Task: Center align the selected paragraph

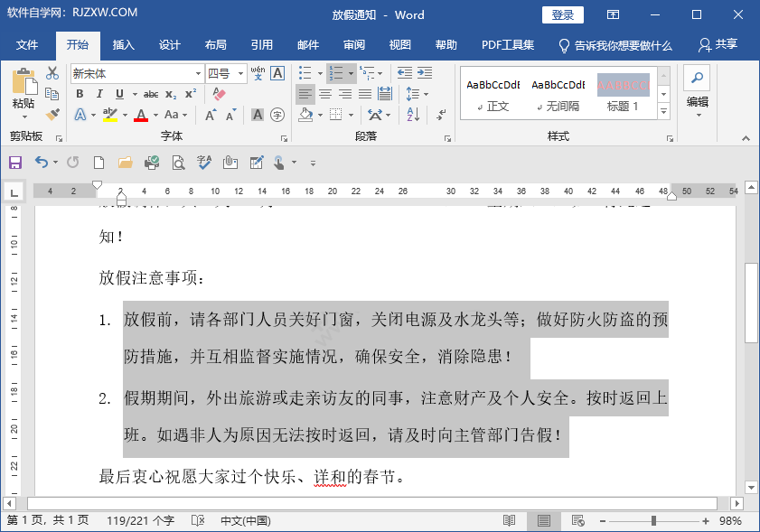Action: tap(325, 93)
